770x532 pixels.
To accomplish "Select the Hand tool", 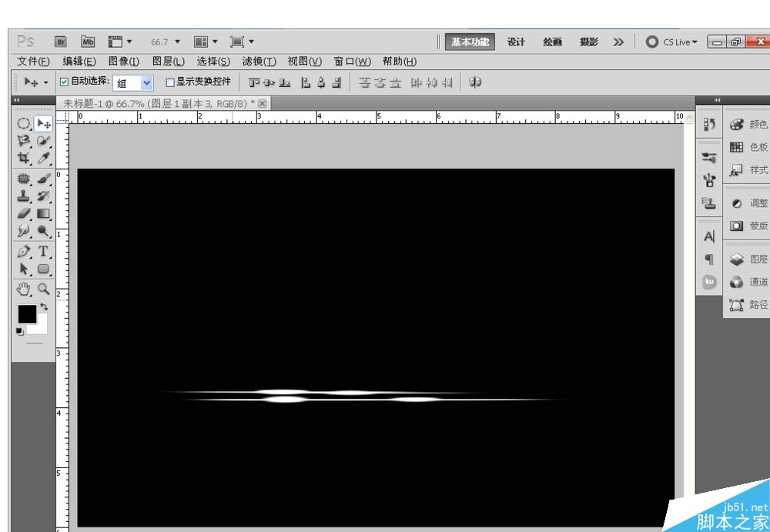I will click(x=23, y=289).
